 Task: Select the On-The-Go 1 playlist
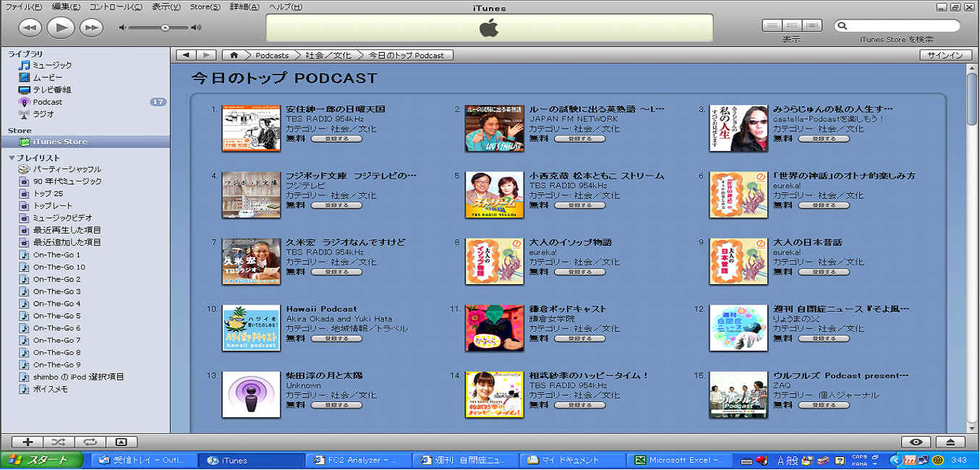56,255
